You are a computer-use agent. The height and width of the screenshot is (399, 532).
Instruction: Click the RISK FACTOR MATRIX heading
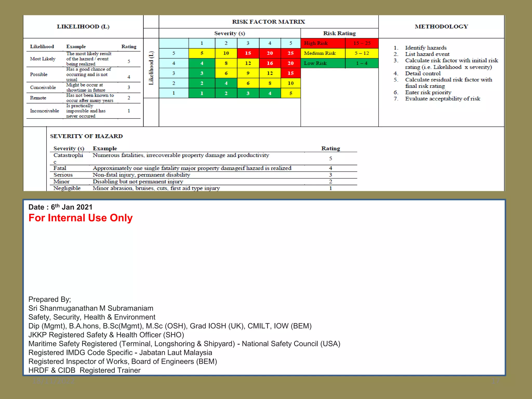point(268,22)
